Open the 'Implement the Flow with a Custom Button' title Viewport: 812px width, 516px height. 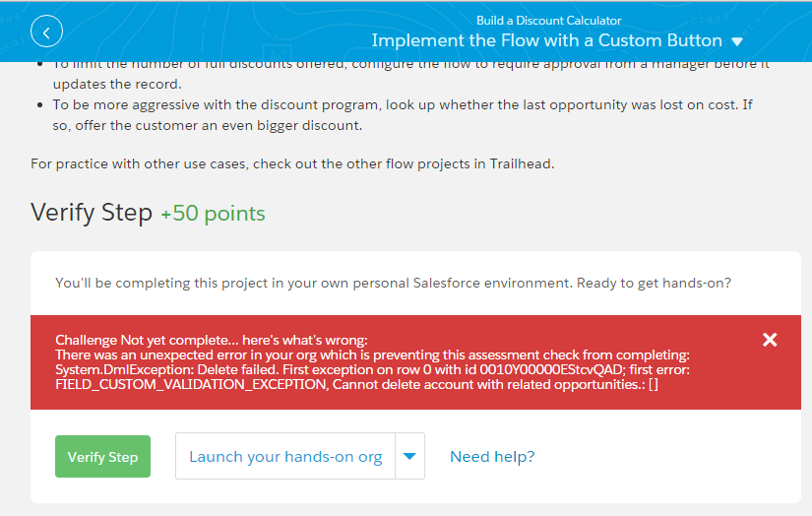546,41
